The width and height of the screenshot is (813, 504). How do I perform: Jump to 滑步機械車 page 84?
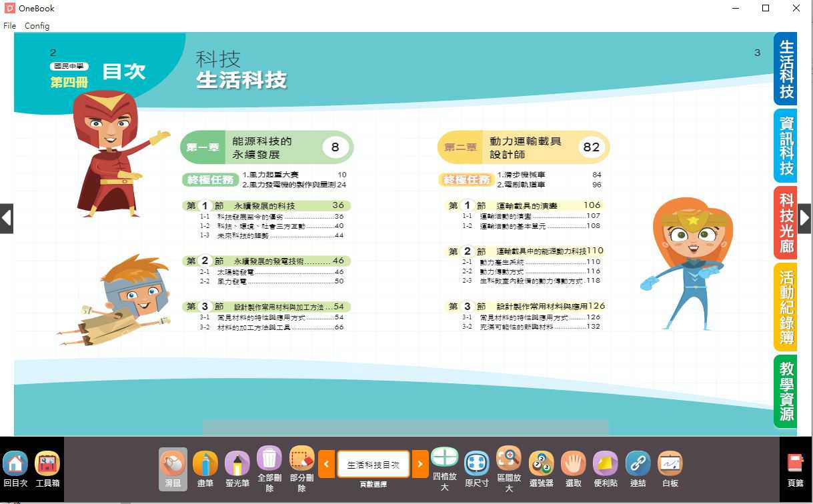tap(549, 175)
